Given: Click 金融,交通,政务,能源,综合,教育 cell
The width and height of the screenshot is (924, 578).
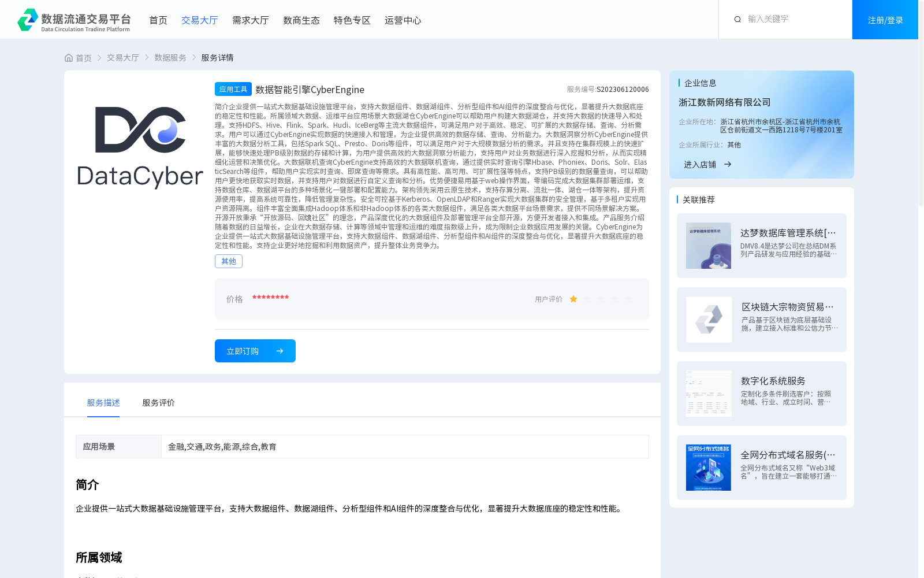Looking at the screenshot, I should [405, 447].
